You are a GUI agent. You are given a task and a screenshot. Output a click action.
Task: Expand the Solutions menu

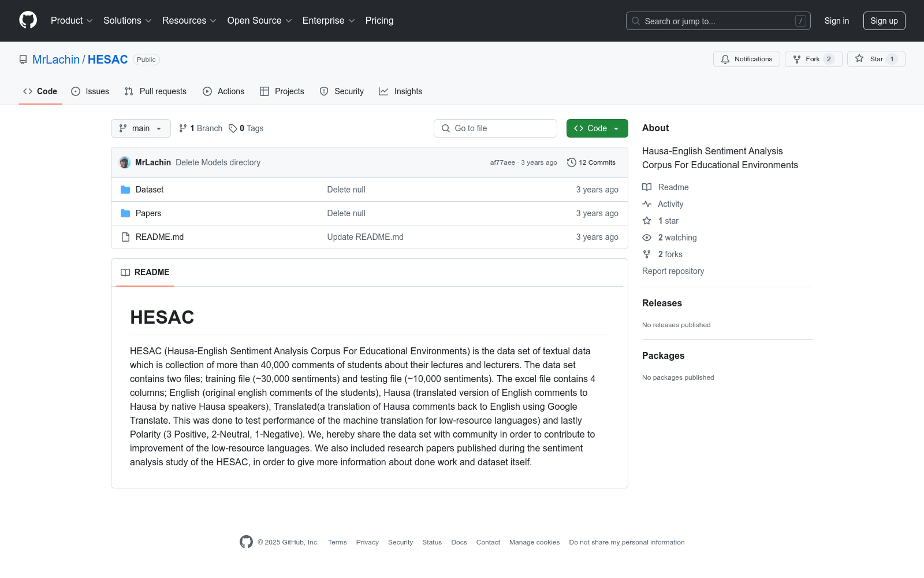pyautogui.click(x=128, y=21)
